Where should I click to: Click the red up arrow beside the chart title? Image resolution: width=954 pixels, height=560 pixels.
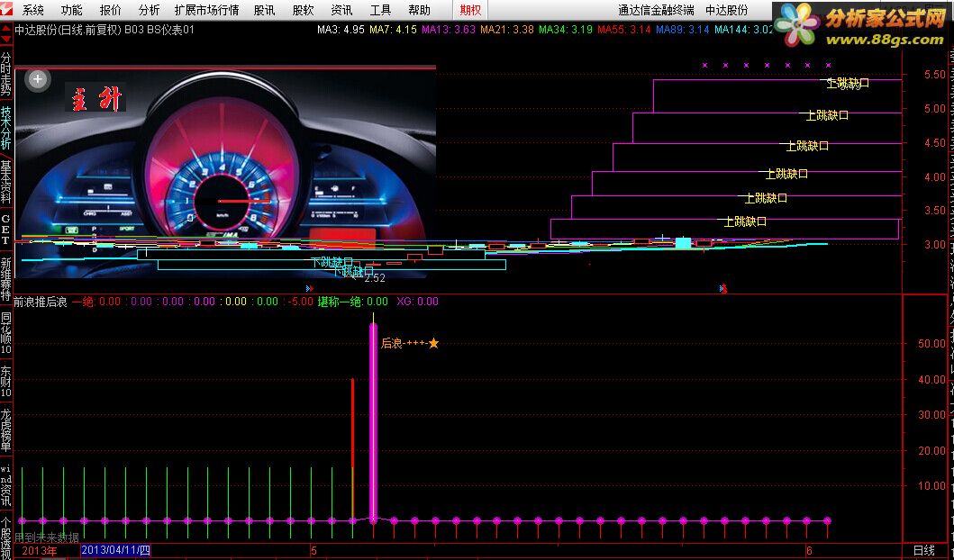(x=6, y=29)
